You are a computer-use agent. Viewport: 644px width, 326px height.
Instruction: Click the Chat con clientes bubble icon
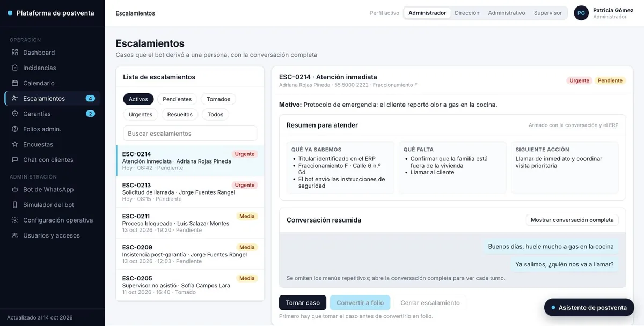[x=15, y=160]
